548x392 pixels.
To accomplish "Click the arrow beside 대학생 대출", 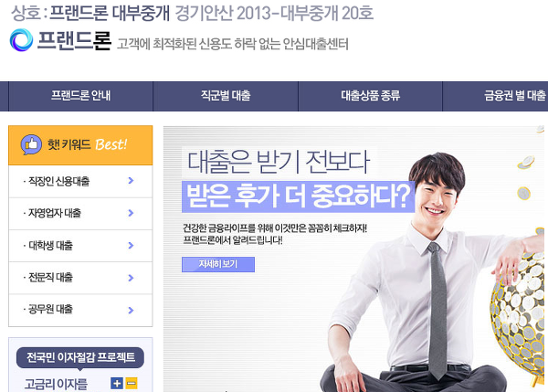I will click(x=131, y=245).
